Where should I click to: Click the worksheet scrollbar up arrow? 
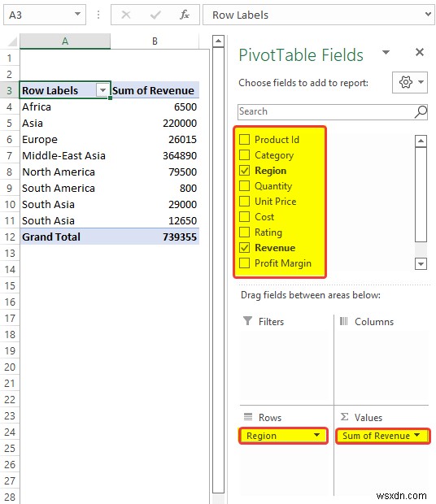(x=218, y=41)
